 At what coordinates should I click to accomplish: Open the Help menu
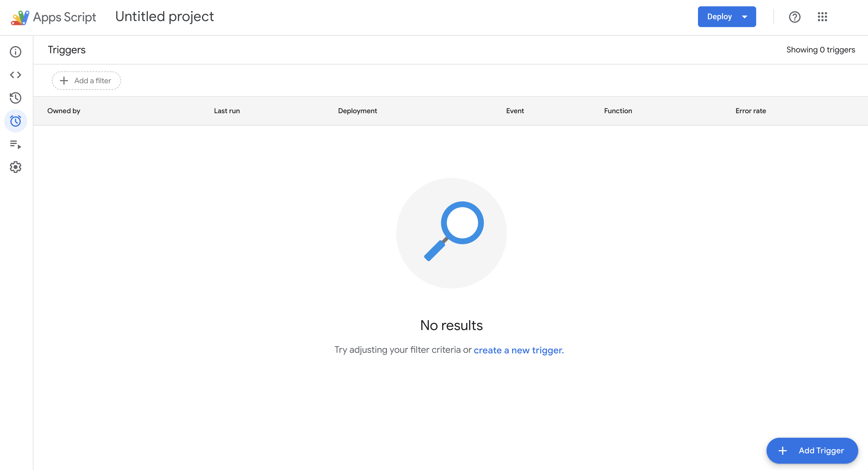pyautogui.click(x=795, y=17)
